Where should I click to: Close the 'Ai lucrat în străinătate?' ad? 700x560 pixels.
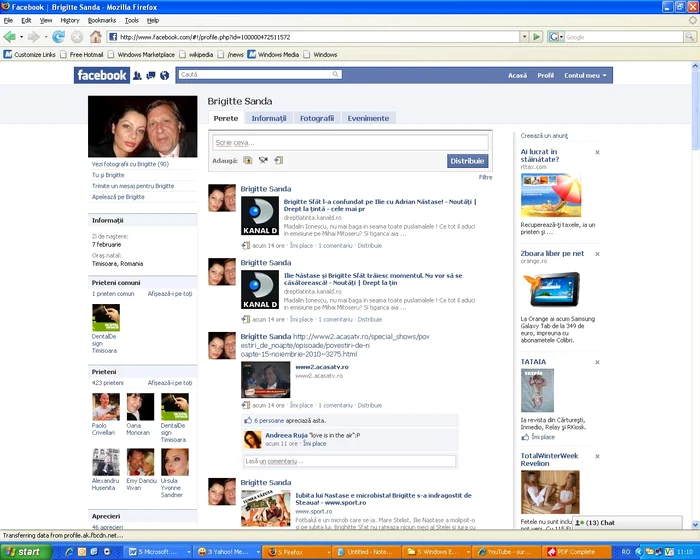pyautogui.click(x=597, y=152)
